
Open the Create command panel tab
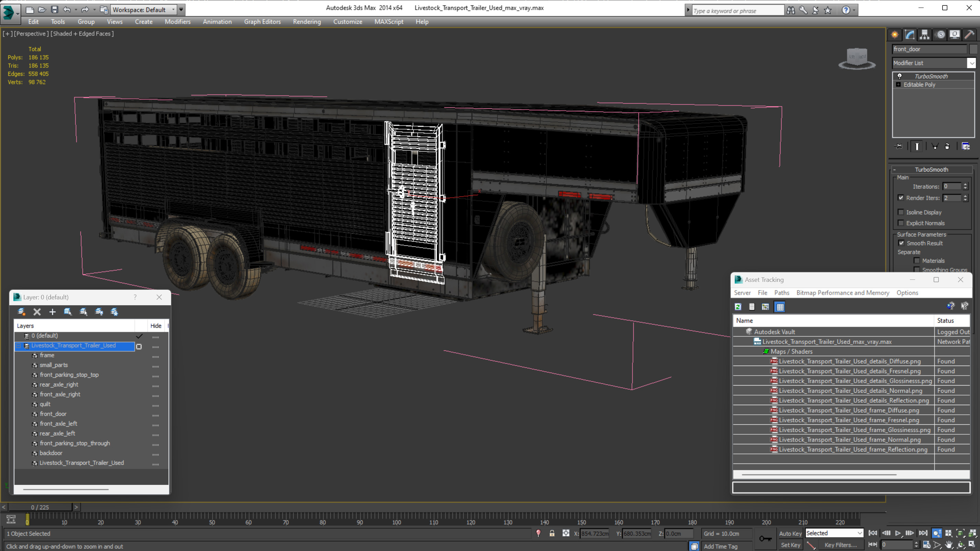(x=895, y=35)
